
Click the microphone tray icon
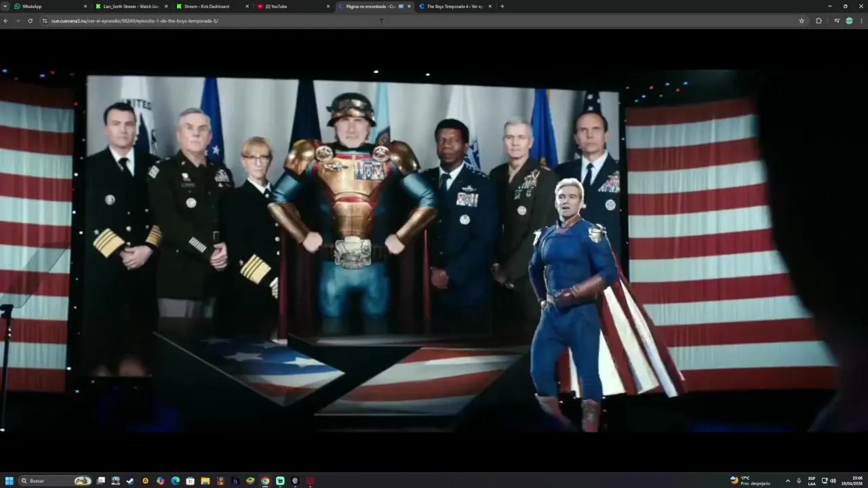tap(799, 481)
